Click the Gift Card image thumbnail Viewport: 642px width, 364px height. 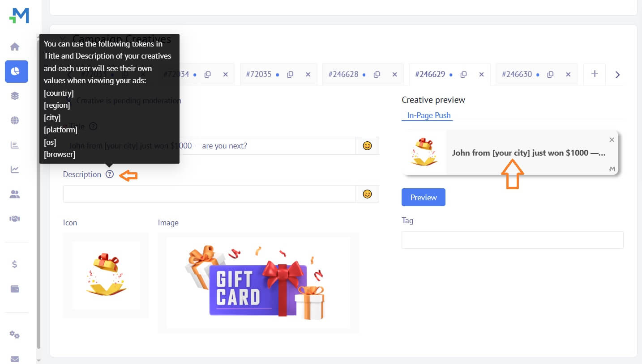(x=258, y=283)
